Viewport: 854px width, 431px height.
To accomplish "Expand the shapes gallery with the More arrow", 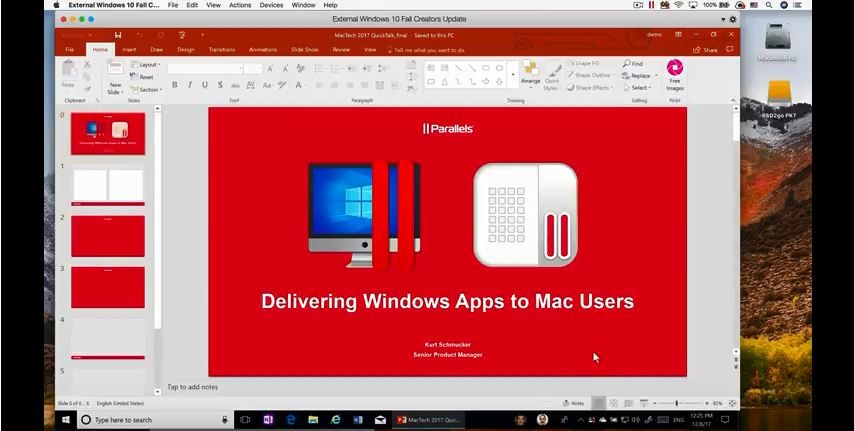I will [x=513, y=75].
